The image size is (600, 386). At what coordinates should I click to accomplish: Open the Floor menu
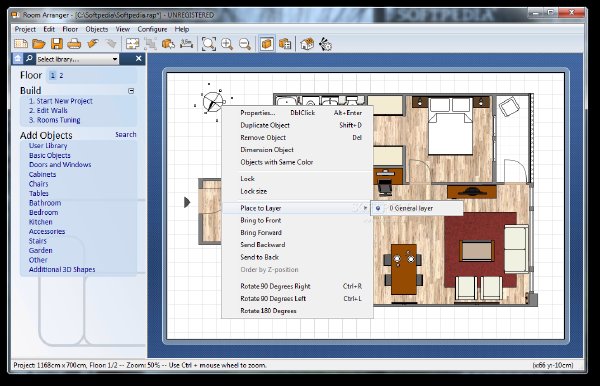tap(70, 29)
